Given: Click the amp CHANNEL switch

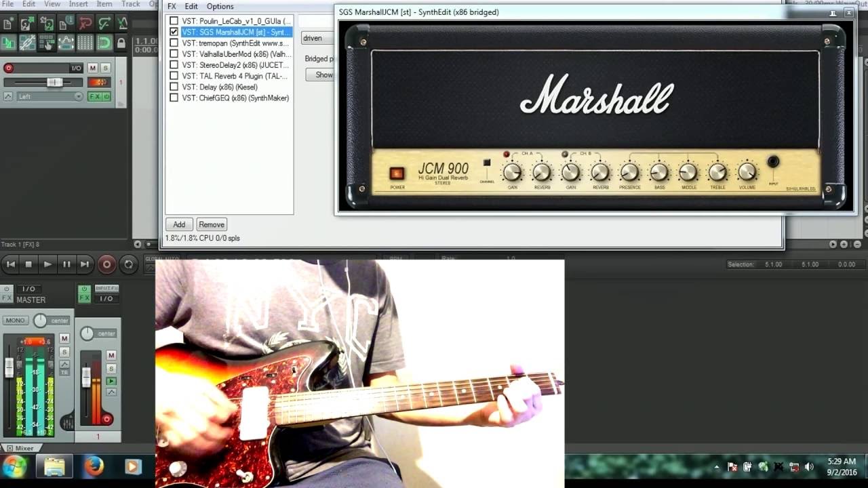Looking at the screenshot, I should tap(486, 163).
